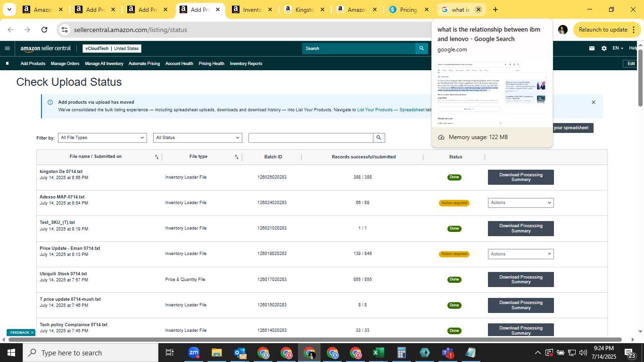Download Processing Summary for Ubiquiti Stock 0714.txt
Screen dimensions: 644x362
520,280
